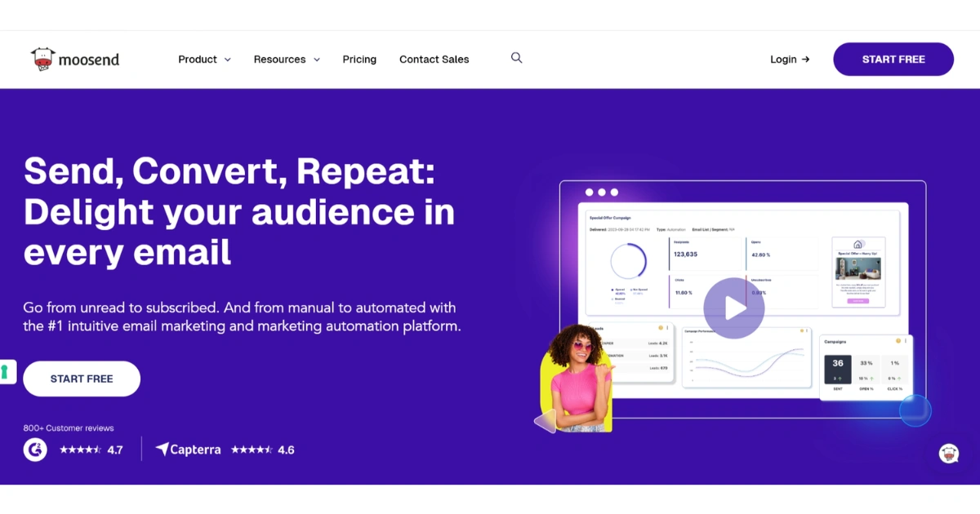Expand the Resources dropdown menu
Screen dimensions: 980x514
pos(287,60)
